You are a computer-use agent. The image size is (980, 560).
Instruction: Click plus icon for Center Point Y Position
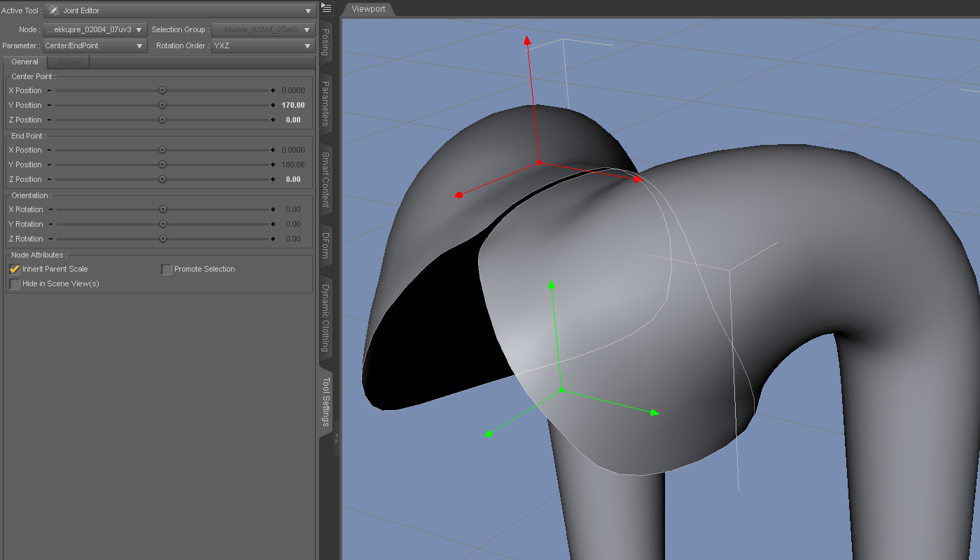(x=273, y=105)
